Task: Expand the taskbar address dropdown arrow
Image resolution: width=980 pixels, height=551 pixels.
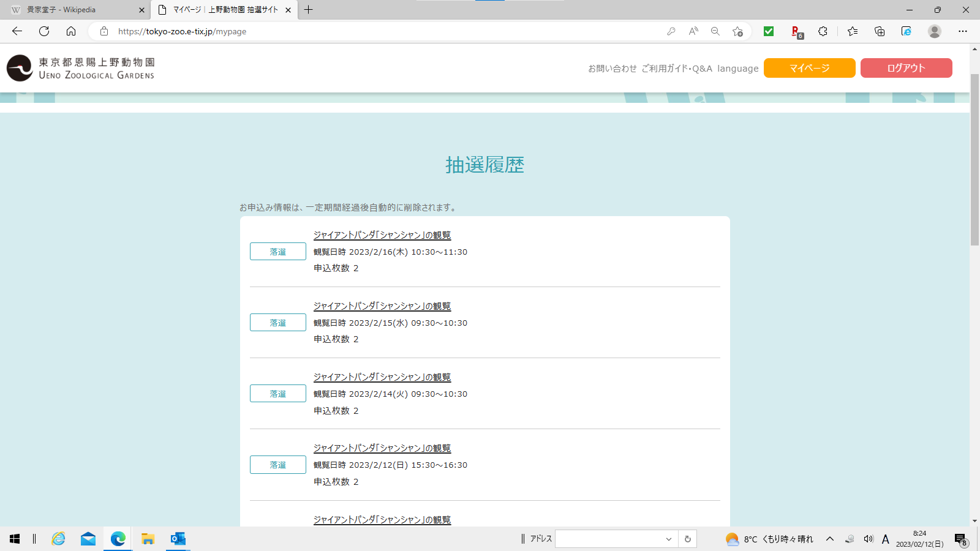Action: pos(668,539)
